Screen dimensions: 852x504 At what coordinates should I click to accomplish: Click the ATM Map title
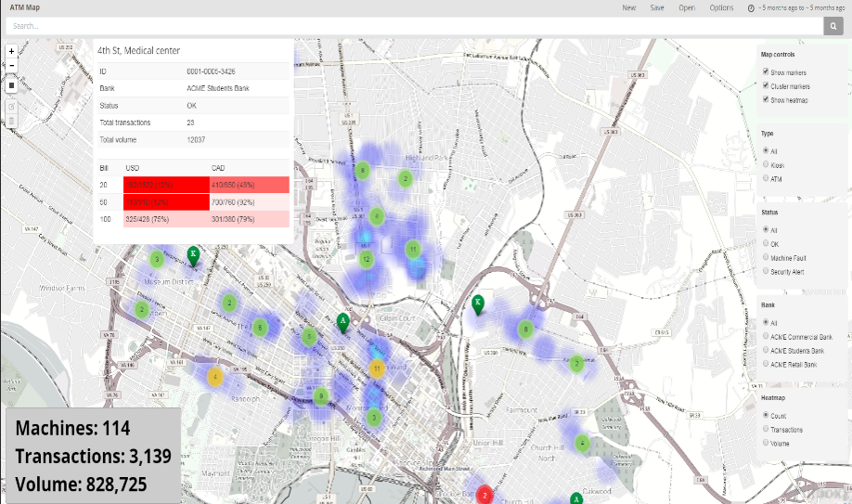pyautogui.click(x=24, y=7)
